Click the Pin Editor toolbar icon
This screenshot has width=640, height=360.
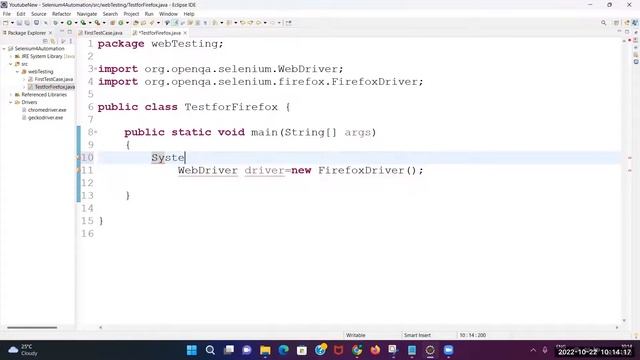click(x=289, y=23)
